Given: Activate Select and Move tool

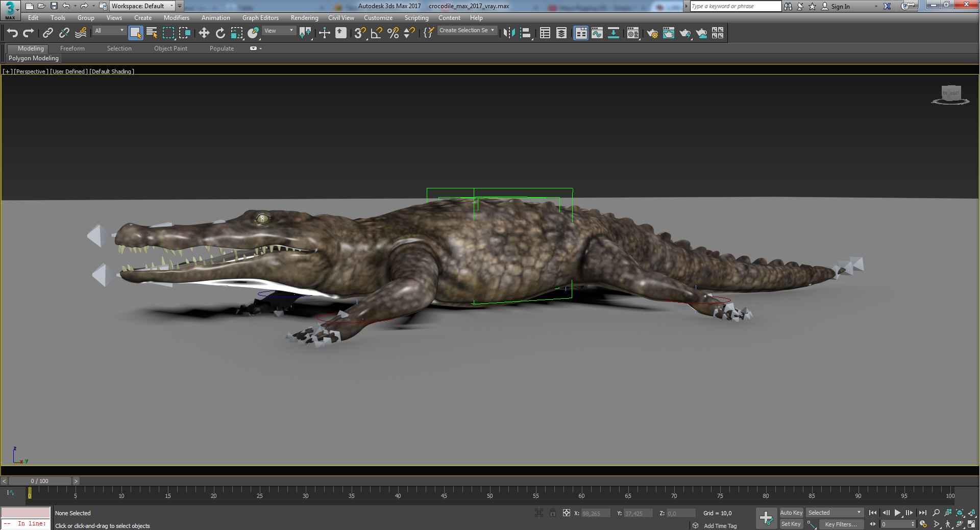Looking at the screenshot, I should tap(204, 33).
